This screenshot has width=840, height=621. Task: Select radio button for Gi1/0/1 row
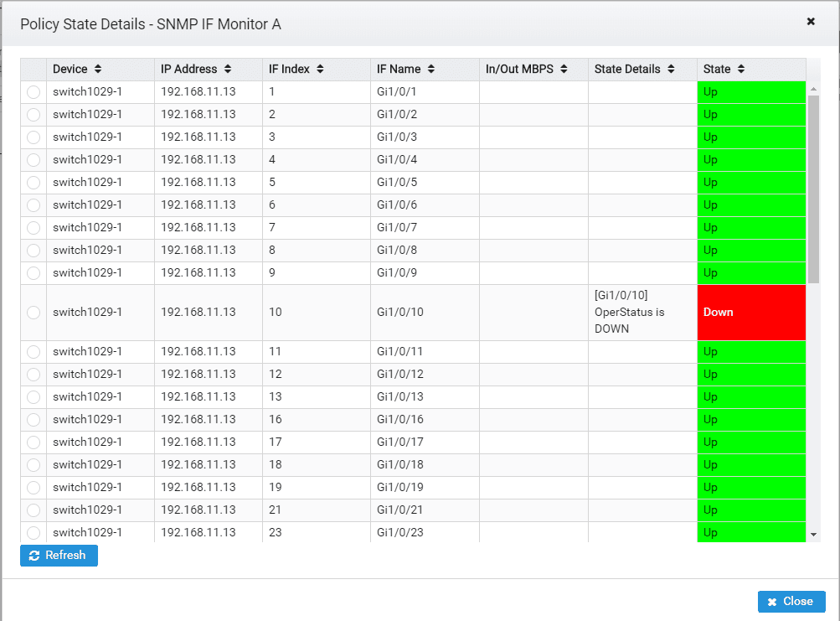pos(33,92)
